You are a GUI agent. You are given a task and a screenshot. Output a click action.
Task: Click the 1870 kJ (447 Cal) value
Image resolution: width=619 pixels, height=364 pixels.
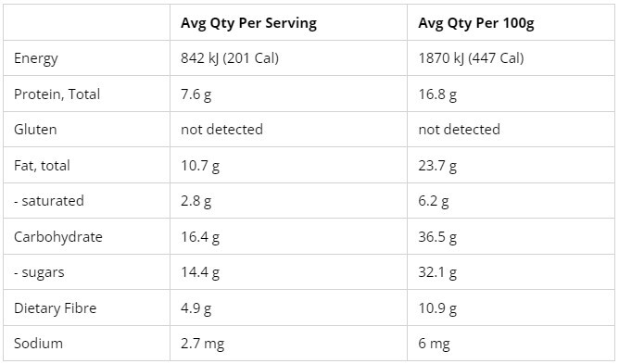coord(471,58)
